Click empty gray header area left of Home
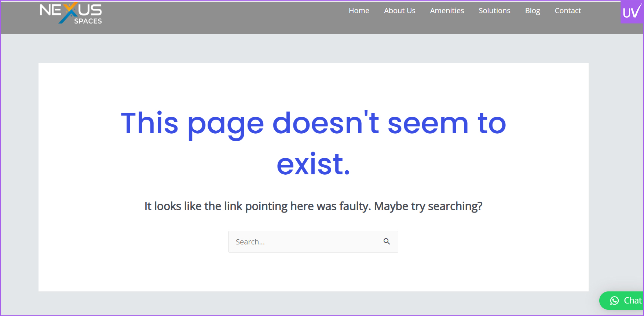The width and height of the screenshot is (644, 316). pyautogui.click(x=220, y=17)
